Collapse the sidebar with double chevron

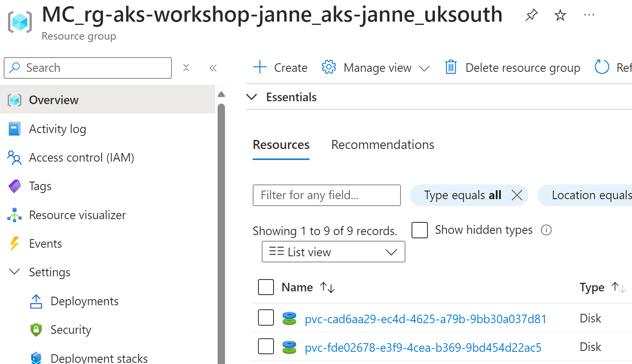pos(213,68)
